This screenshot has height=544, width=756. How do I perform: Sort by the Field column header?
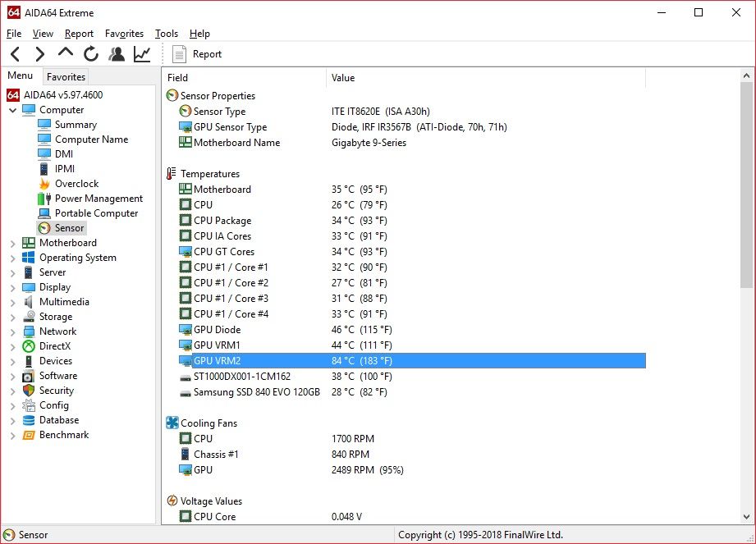pyautogui.click(x=245, y=78)
